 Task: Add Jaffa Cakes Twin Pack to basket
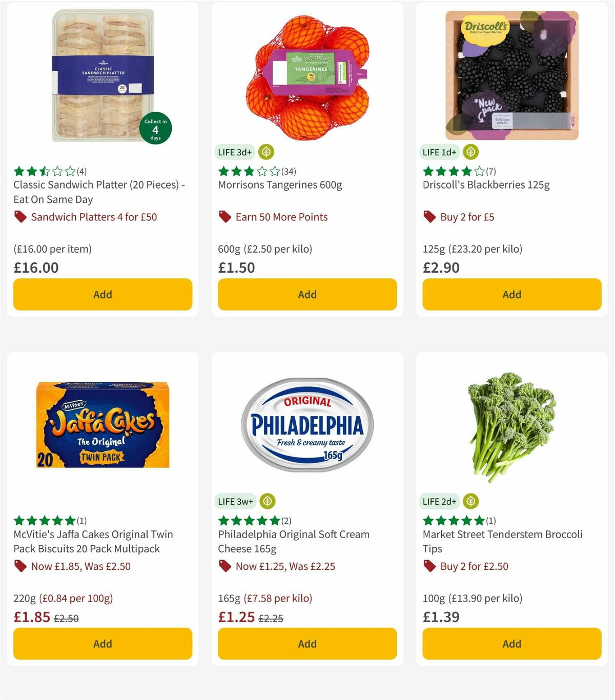[x=102, y=644]
